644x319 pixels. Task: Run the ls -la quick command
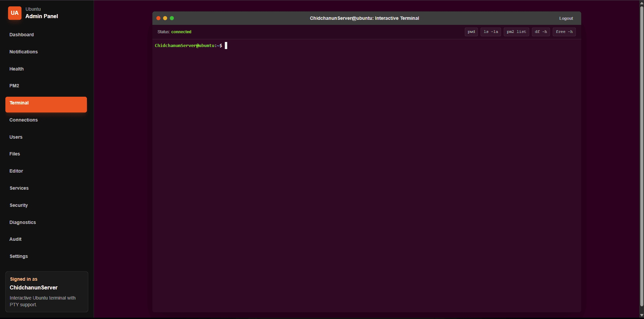(x=491, y=32)
